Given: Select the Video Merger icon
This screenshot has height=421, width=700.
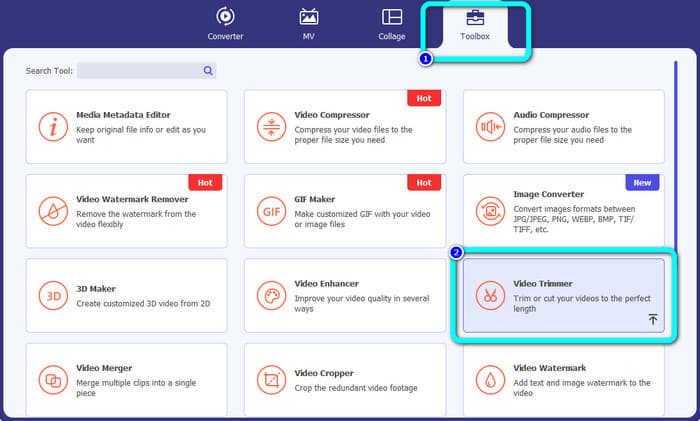Looking at the screenshot, I should coord(53,380).
